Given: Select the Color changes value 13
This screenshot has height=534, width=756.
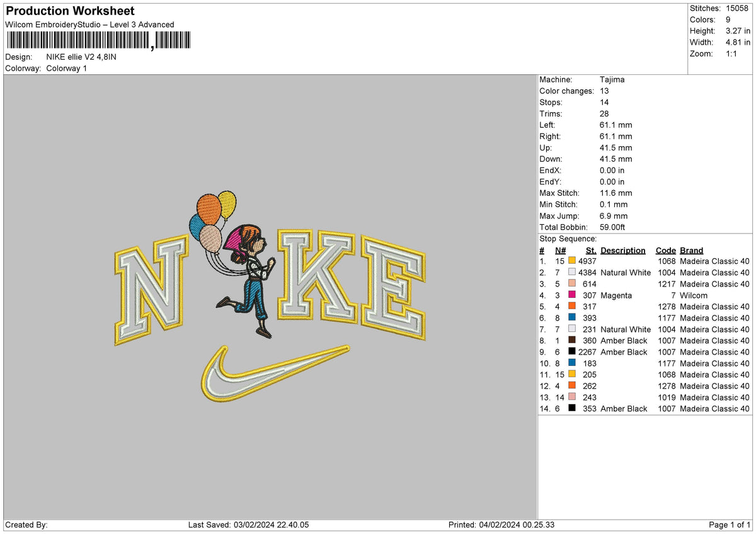Looking at the screenshot, I should tap(604, 91).
